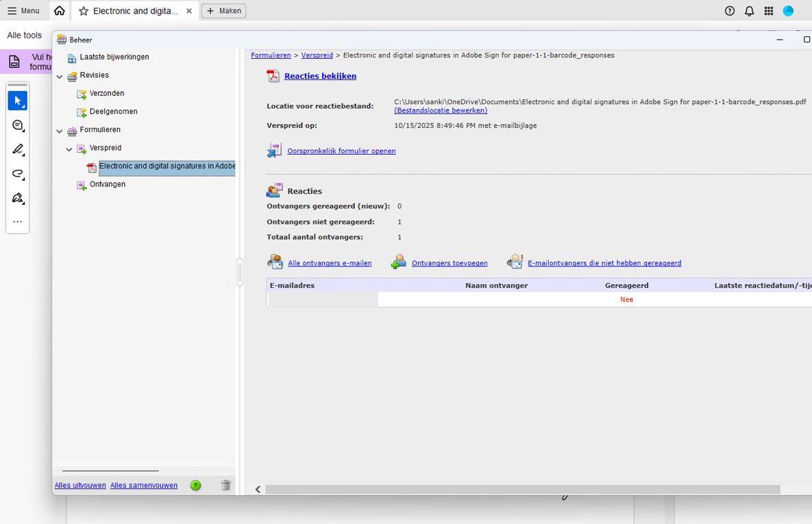
Task: Click the green help icon
Action: (x=195, y=485)
